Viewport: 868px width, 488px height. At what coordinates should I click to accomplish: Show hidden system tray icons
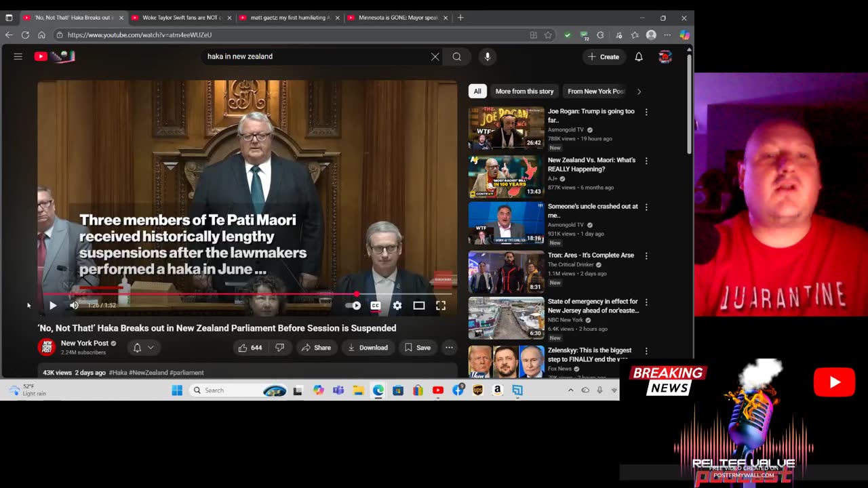(x=570, y=390)
